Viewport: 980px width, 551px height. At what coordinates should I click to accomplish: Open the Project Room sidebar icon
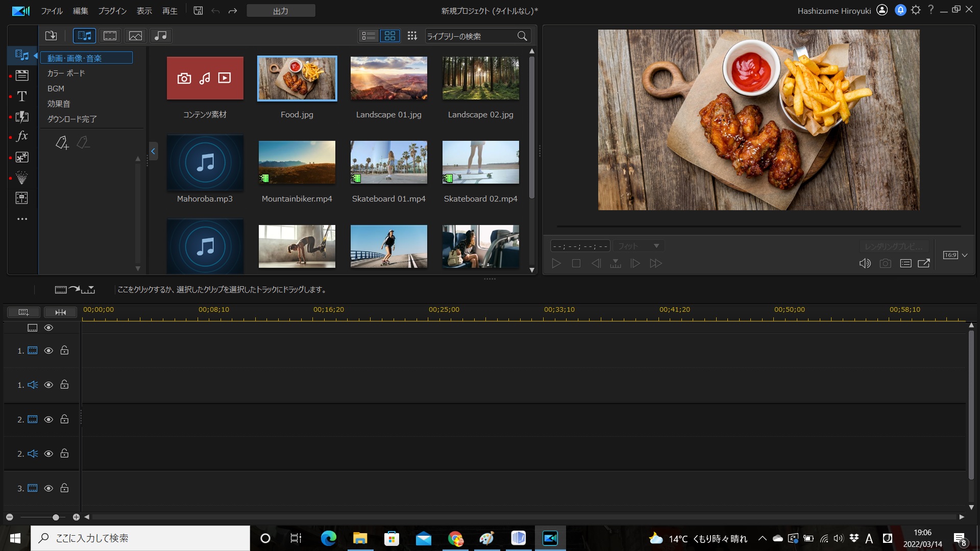tap(22, 76)
